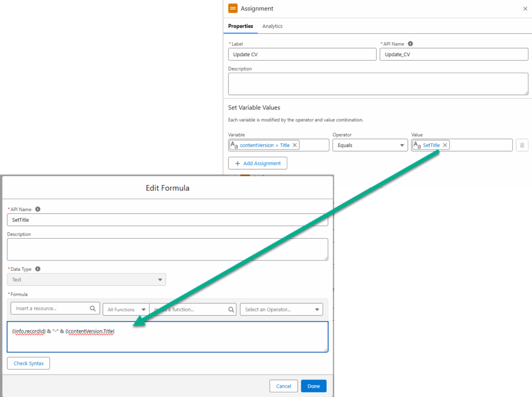This screenshot has height=397, width=532.
Task: Remove contentVersion > Title variable pill
Action: [295, 145]
